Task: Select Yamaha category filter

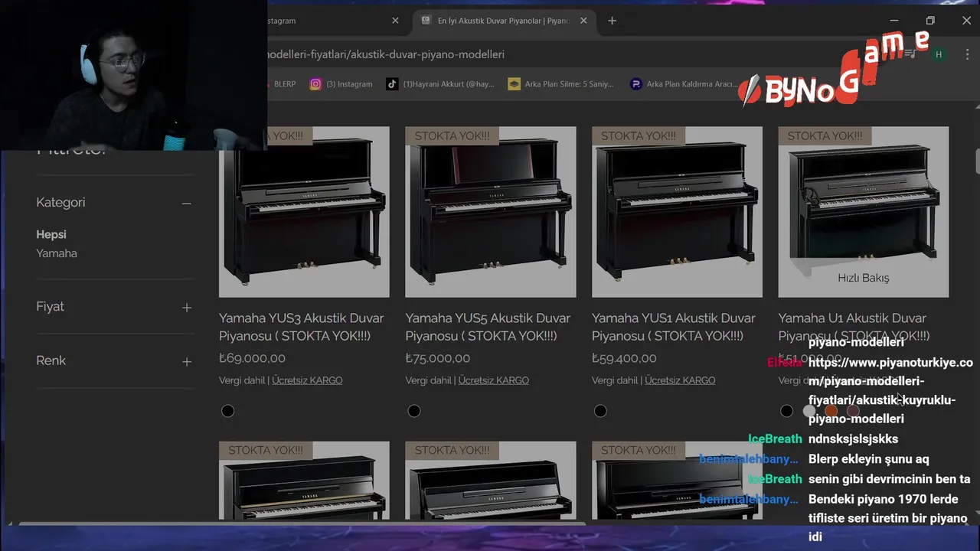Action: tap(57, 253)
